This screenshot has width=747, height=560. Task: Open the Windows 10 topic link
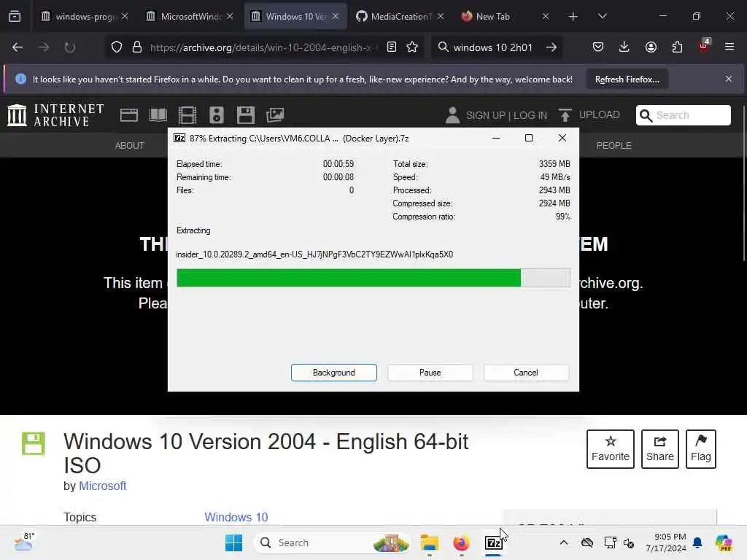pos(236,517)
